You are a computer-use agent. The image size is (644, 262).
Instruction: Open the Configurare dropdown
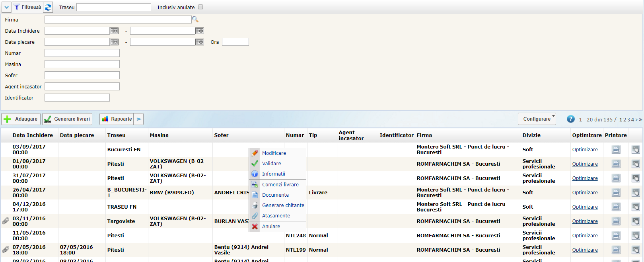coord(537,119)
